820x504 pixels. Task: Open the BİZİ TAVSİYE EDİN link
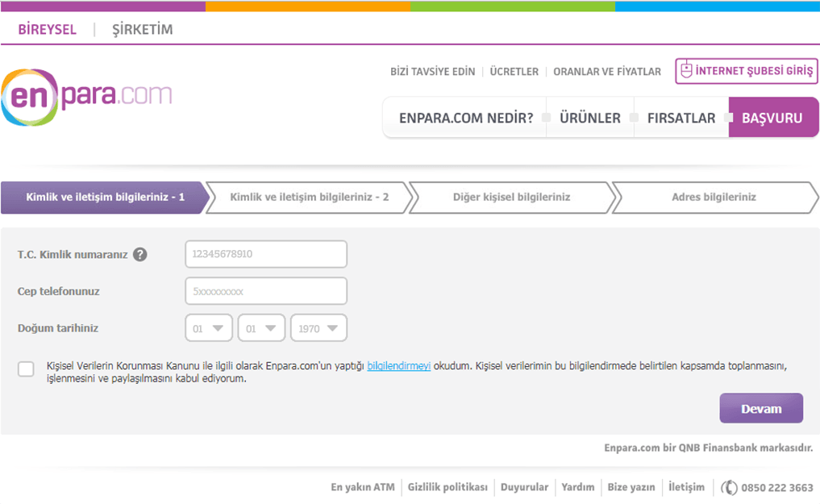click(432, 72)
